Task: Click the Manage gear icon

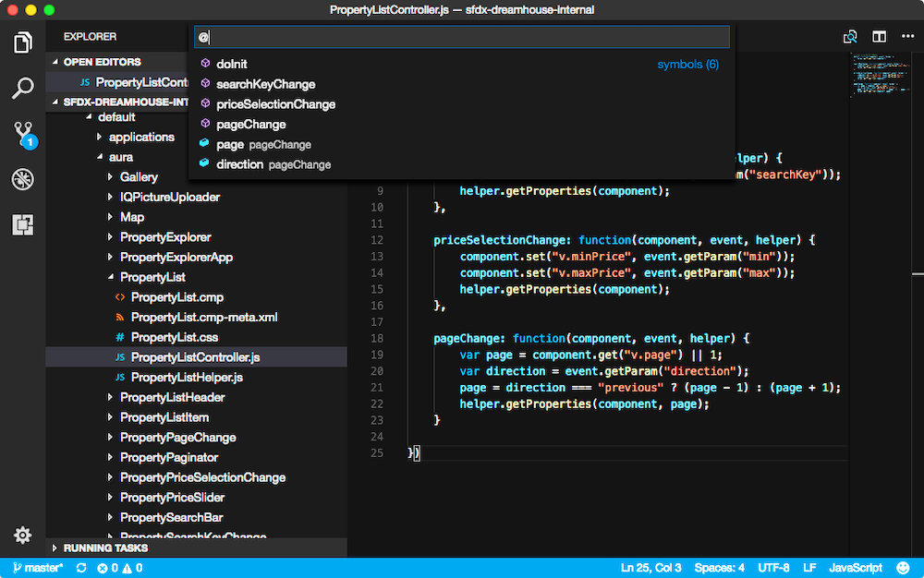Action: (x=23, y=536)
